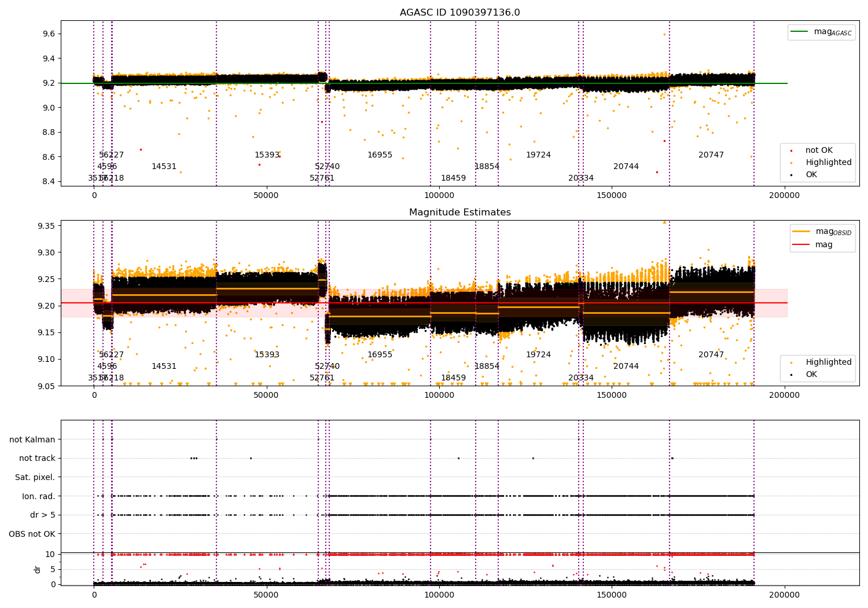
Task: Click OBSID label 20744 in the top plot
Action: (626, 167)
